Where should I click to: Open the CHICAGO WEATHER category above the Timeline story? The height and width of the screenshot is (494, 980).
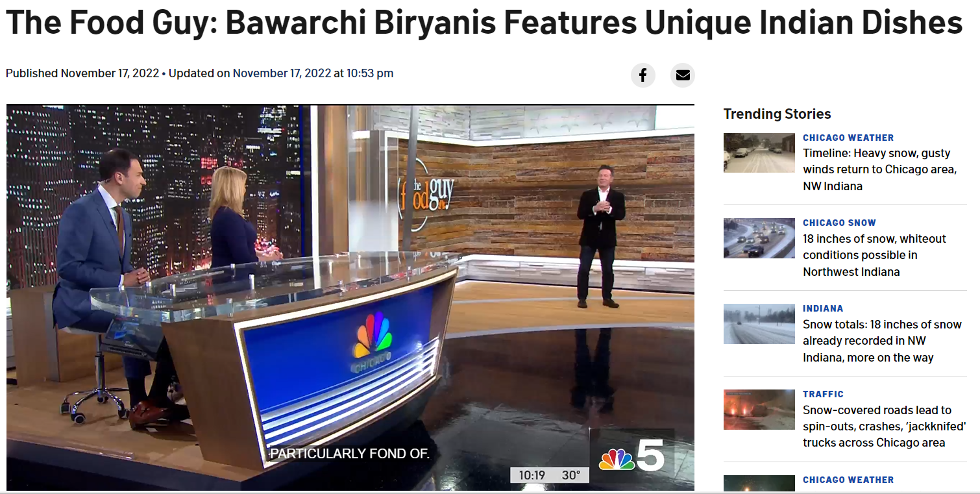(848, 138)
